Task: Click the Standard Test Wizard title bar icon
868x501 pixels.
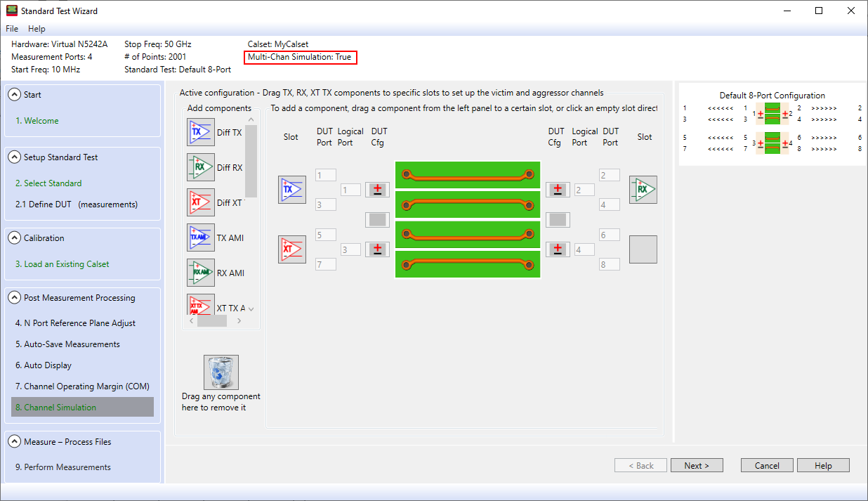Action: coord(12,11)
